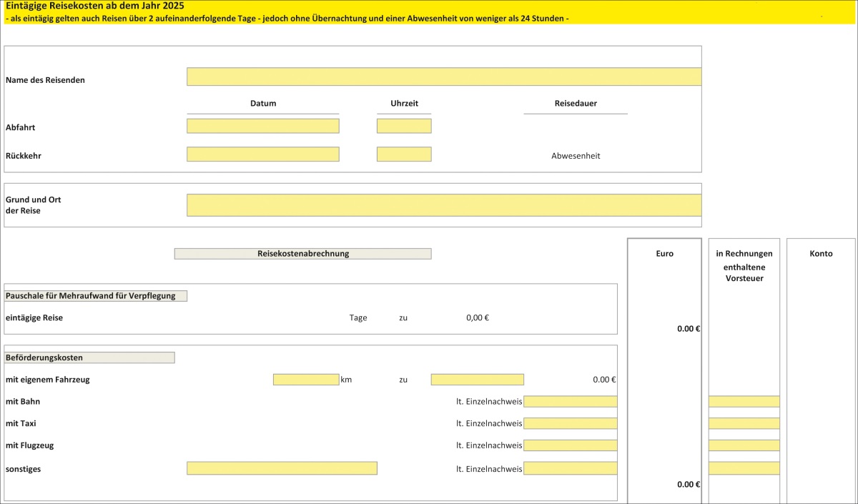Screen dimensions: 858x504
Task: Select the Vorsteuer field for mit Taxi
Action: (x=744, y=423)
